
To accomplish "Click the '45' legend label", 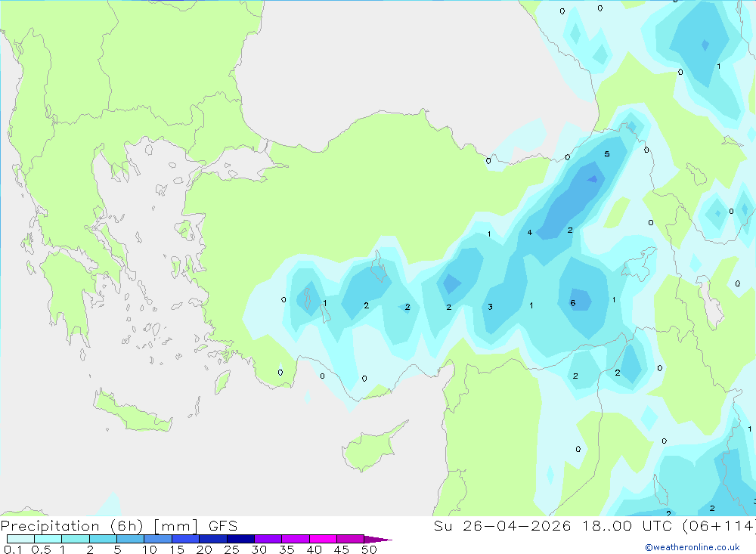I will pos(342,549).
